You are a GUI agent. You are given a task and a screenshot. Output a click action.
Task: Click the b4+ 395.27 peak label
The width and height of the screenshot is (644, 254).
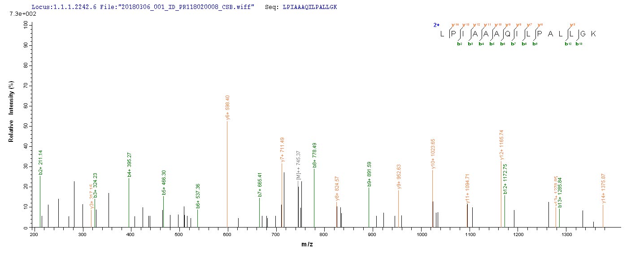[129, 165]
